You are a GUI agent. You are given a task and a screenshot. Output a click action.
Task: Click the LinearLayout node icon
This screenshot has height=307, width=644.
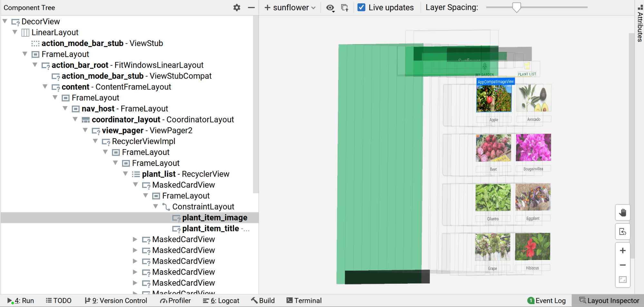(25, 33)
